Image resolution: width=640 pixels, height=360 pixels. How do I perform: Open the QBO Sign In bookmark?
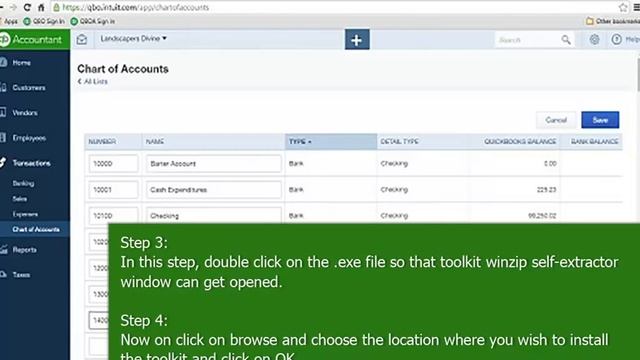(x=44, y=21)
